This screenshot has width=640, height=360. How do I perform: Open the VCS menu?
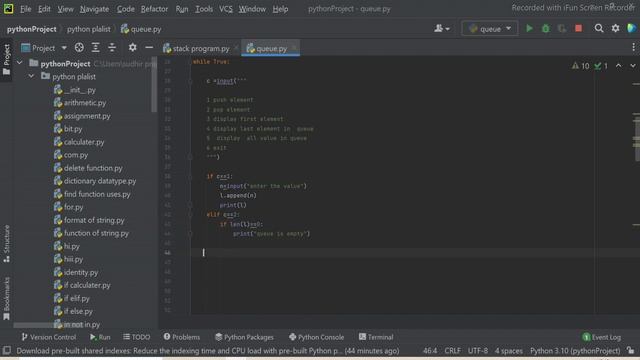point(226,9)
